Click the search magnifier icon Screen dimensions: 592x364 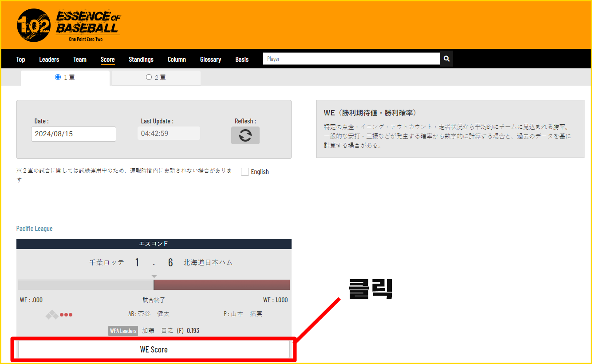pyautogui.click(x=446, y=59)
